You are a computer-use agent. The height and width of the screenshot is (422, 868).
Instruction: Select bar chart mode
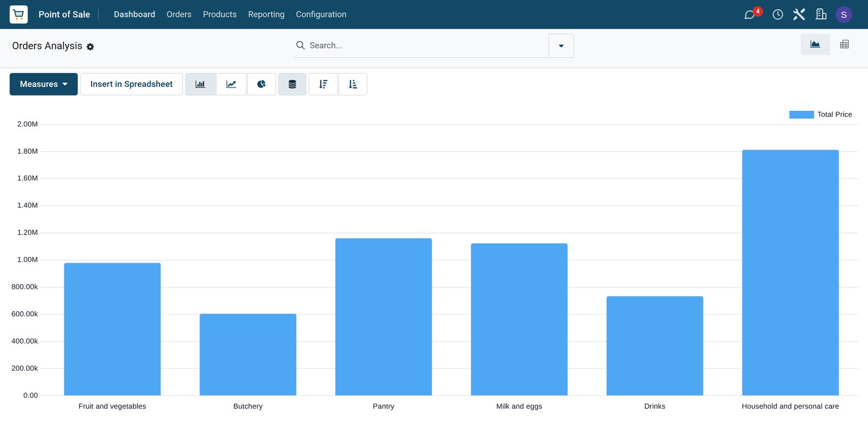coord(200,84)
